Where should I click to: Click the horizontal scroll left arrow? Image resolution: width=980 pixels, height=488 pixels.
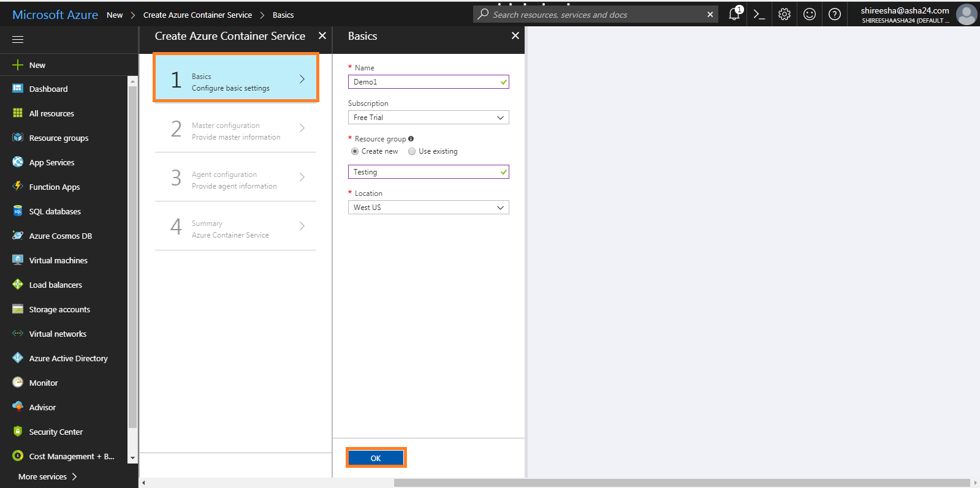click(143, 483)
